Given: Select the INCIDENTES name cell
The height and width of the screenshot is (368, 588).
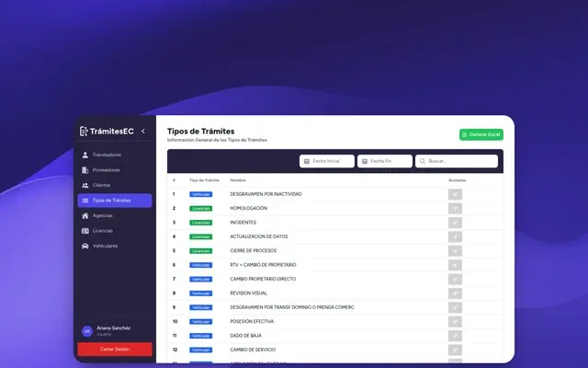Looking at the screenshot, I should click(243, 223).
